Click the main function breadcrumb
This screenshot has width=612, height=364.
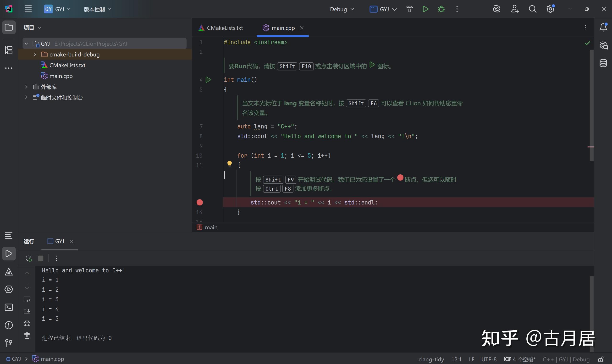click(207, 227)
